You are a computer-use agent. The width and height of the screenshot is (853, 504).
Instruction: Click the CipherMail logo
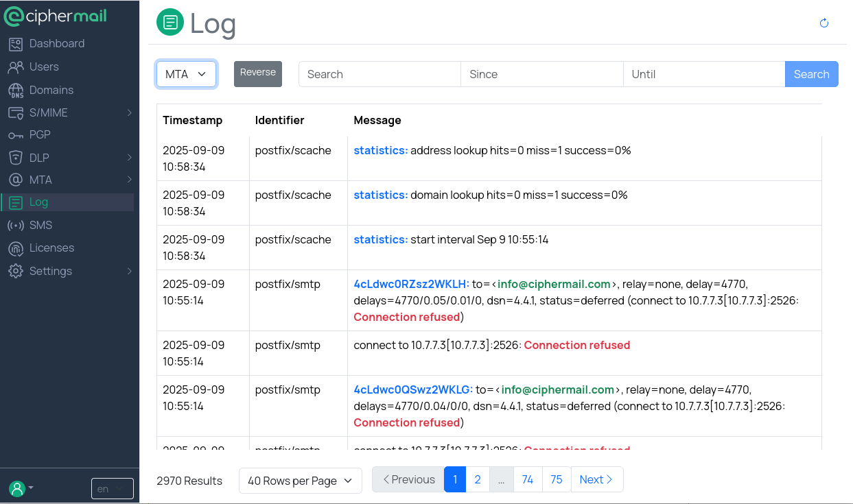pos(55,16)
